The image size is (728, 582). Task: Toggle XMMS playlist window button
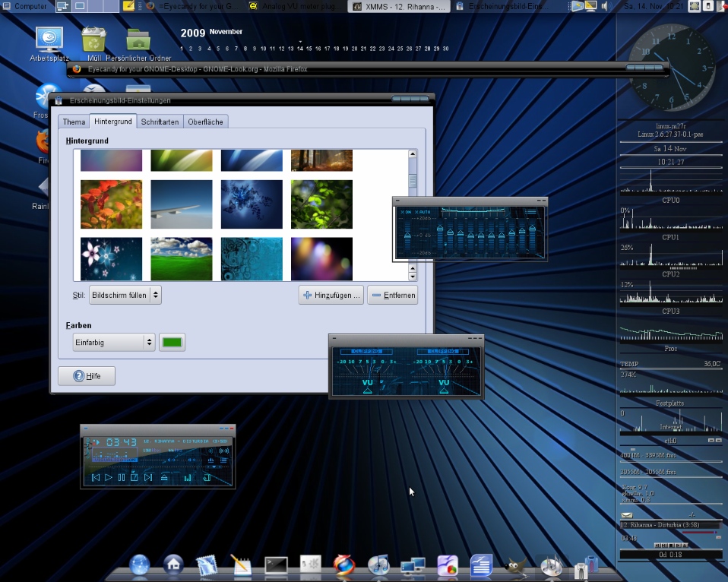pyautogui.click(x=223, y=460)
